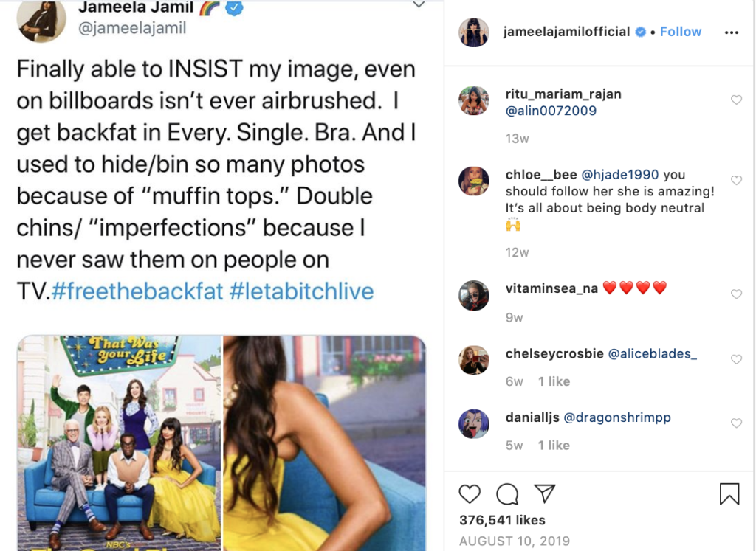
Task: Open jameelajamilofficial profile name
Action: 566,32
